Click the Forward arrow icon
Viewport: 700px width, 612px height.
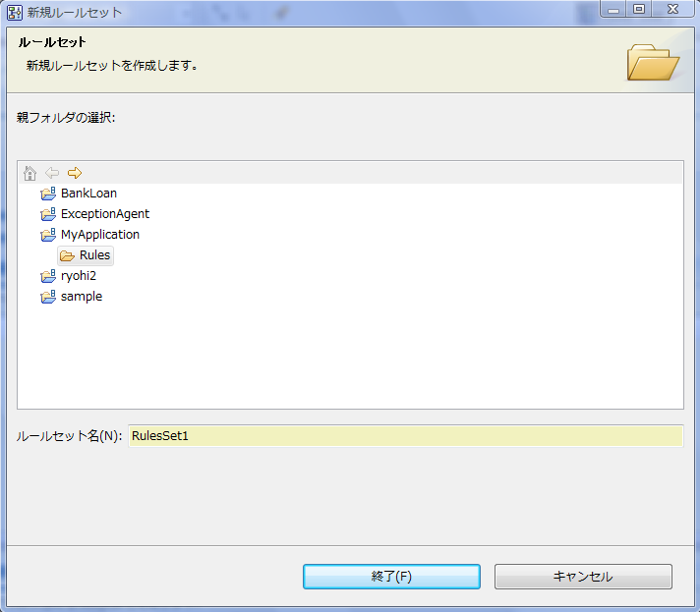75,173
